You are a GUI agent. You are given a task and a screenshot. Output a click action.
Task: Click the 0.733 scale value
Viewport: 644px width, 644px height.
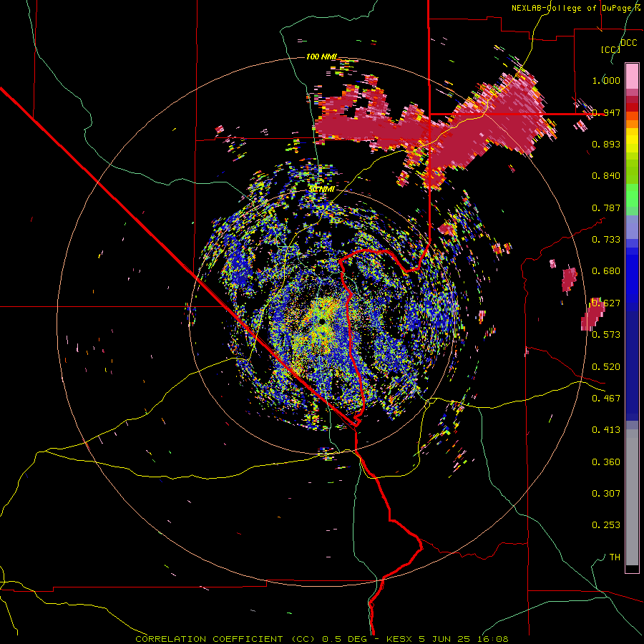(x=606, y=240)
